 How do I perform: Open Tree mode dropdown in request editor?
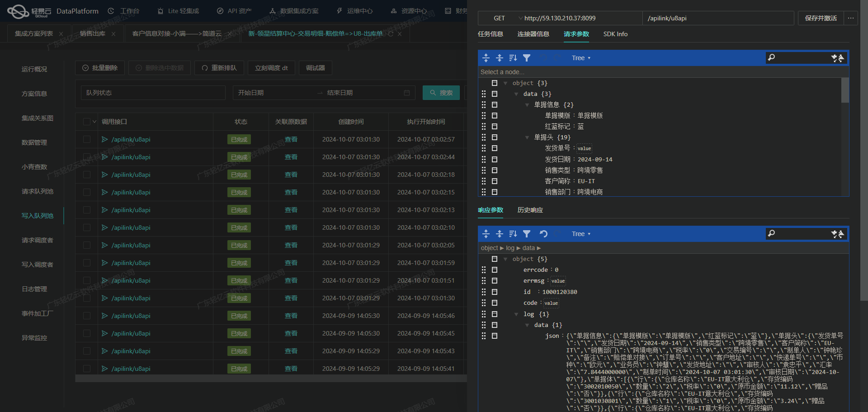[581, 58]
